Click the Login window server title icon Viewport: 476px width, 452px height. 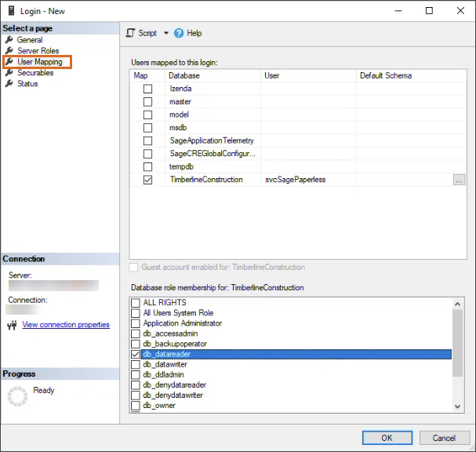[11, 11]
